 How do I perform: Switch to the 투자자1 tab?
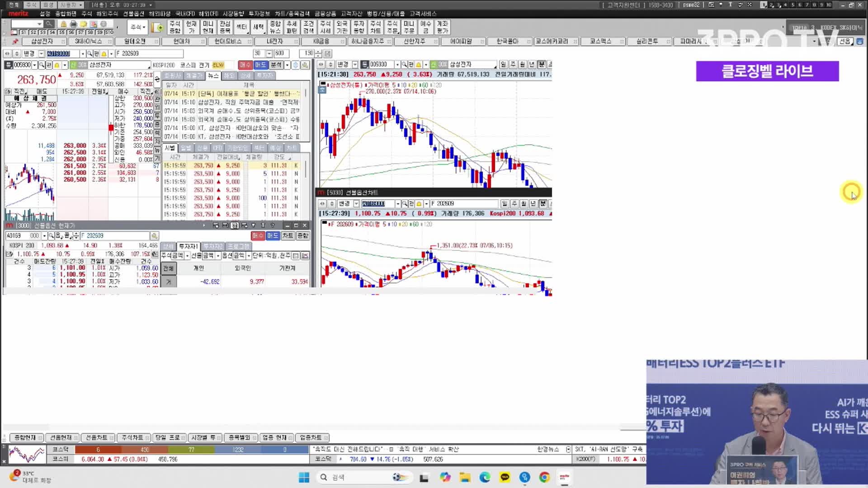188,246
